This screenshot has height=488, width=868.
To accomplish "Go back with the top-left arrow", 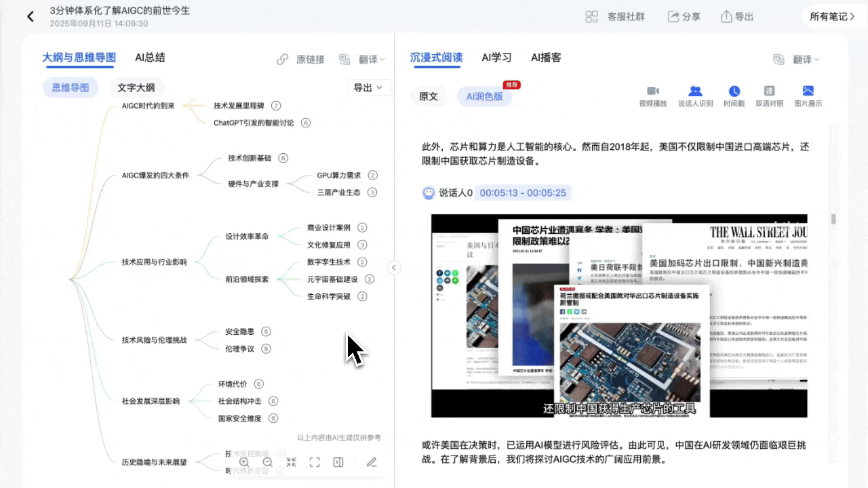I will (30, 16).
